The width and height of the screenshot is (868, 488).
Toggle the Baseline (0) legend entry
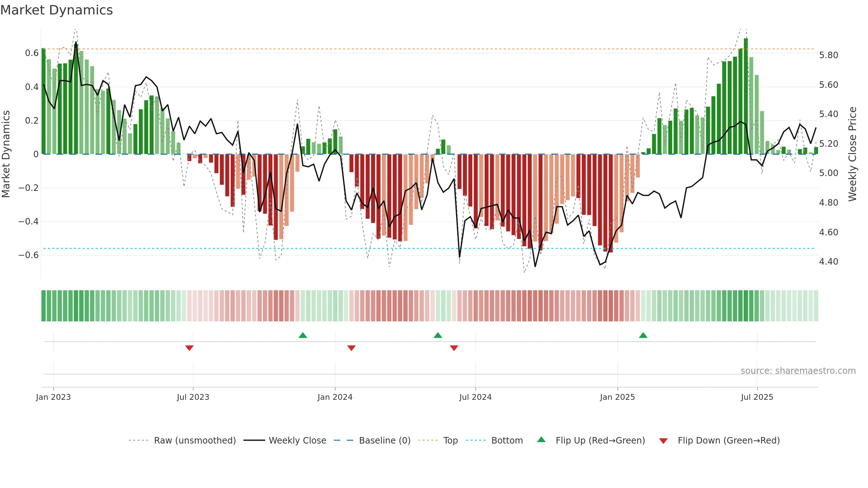[x=372, y=440]
